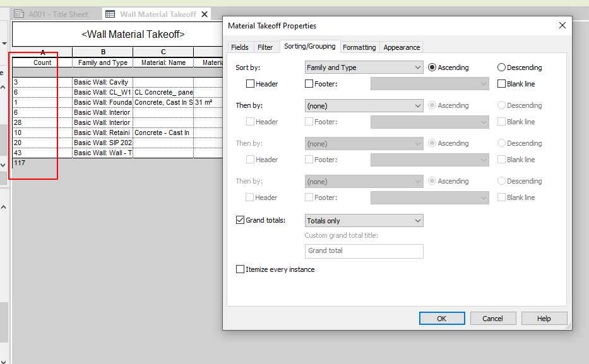Image resolution: width=589 pixels, height=364 pixels.
Task: Enable Footer checkbox under Sort by
Action: pyautogui.click(x=309, y=84)
